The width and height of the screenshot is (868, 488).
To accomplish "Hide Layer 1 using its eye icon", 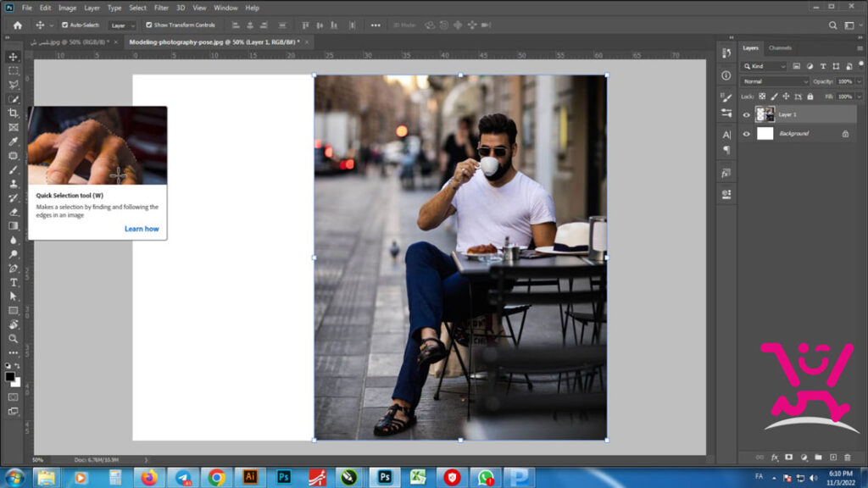I will [x=746, y=114].
